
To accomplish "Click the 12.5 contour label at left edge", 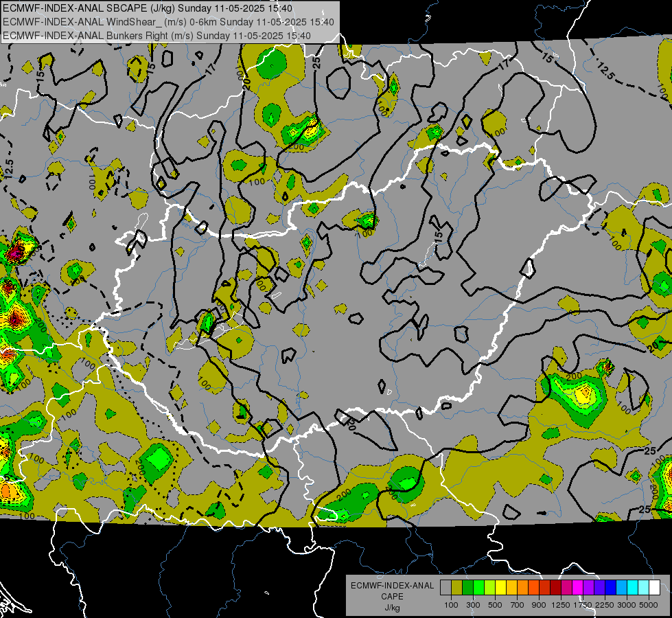I will (10, 168).
